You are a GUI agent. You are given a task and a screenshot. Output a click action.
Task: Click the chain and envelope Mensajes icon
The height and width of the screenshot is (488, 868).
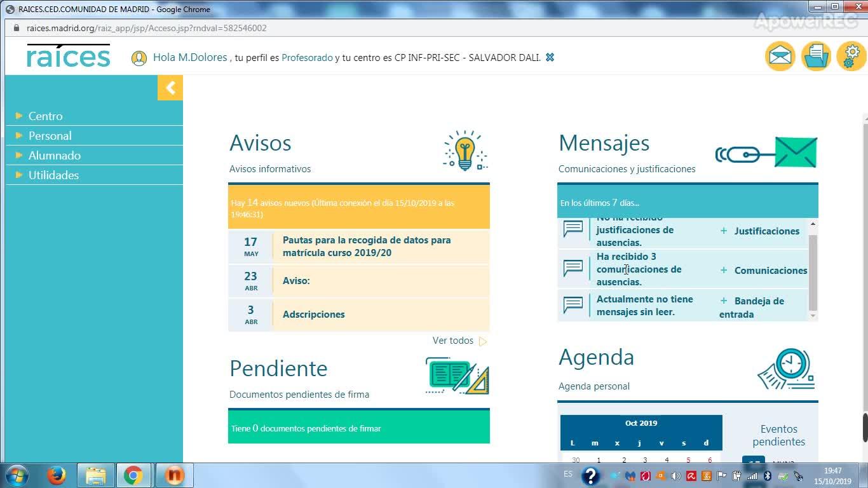pos(766,152)
